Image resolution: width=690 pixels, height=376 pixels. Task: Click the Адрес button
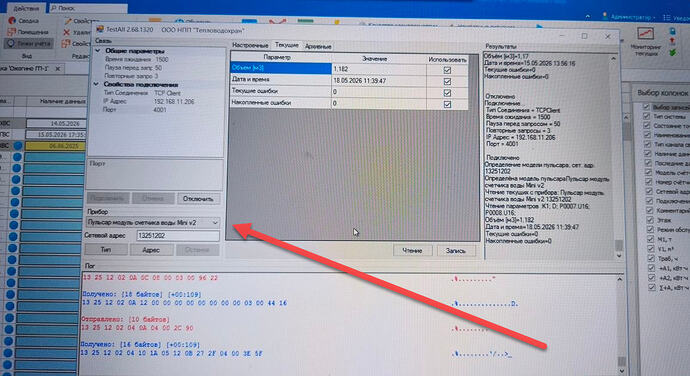(150, 250)
